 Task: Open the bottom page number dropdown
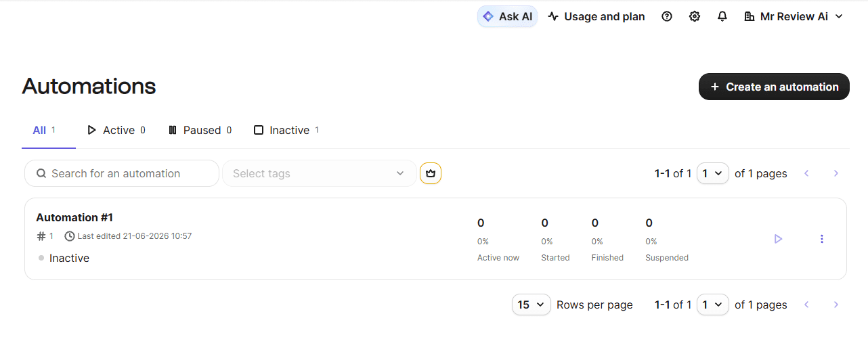coord(712,305)
